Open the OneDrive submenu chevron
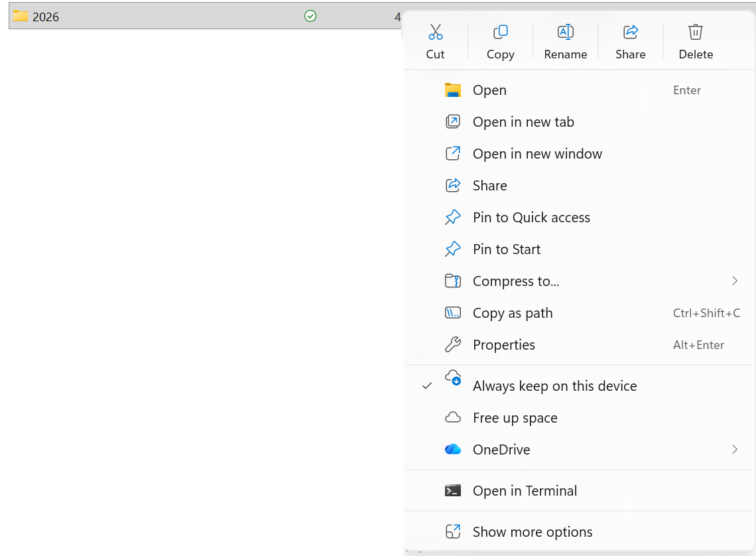The width and height of the screenshot is (756, 556). point(734,449)
